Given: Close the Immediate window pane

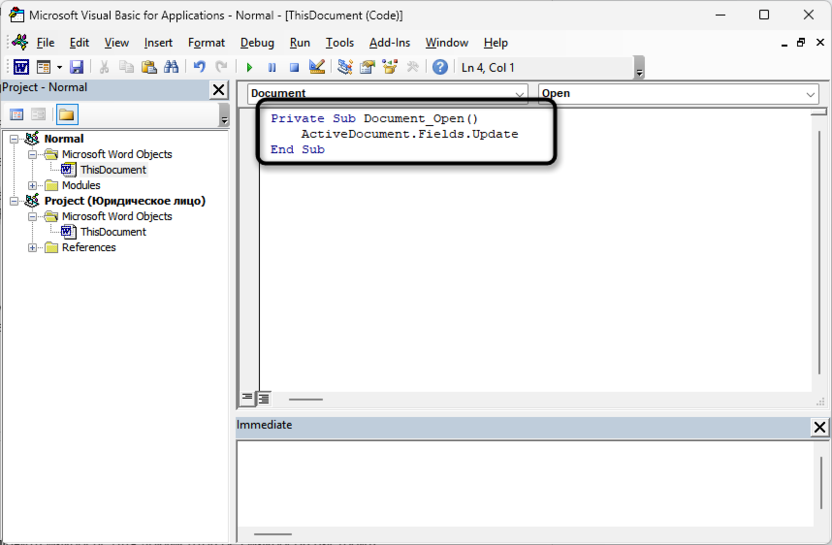Looking at the screenshot, I should click(819, 427).
